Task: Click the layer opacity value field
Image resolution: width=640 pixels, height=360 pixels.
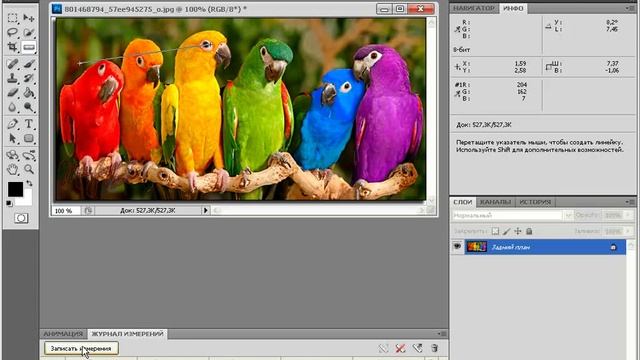Action: 613,215
